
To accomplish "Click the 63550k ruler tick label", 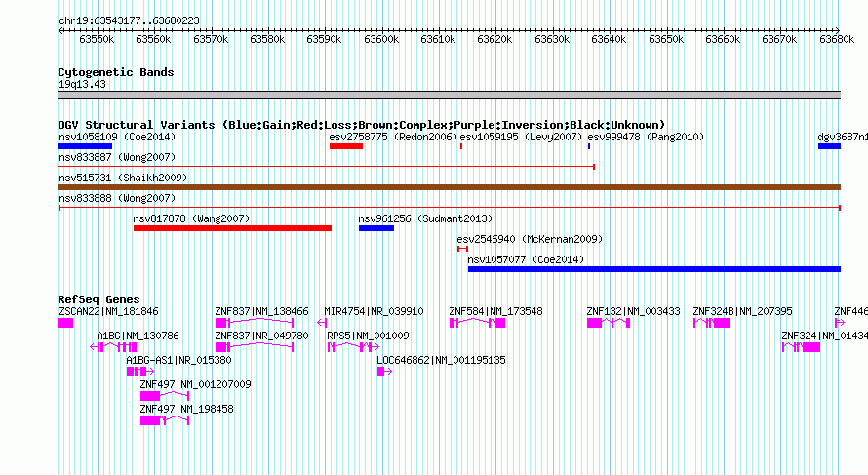I will [x=97, y=39].
